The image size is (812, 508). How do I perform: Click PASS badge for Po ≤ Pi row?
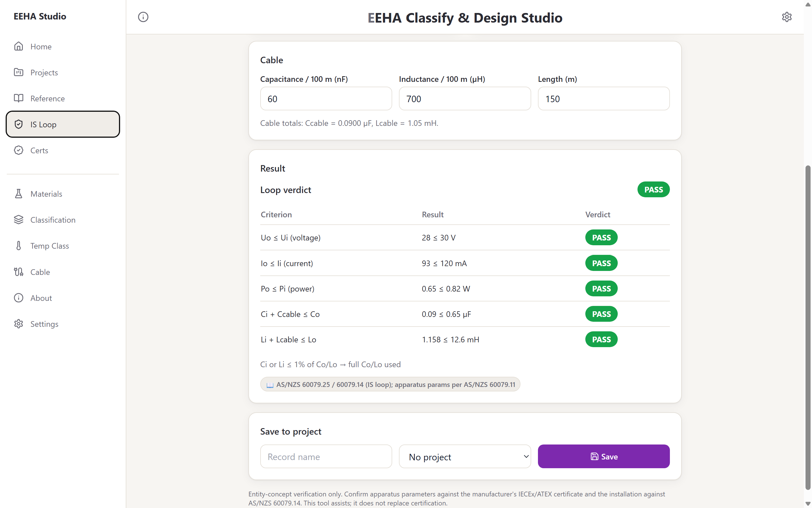coord(601,289)
